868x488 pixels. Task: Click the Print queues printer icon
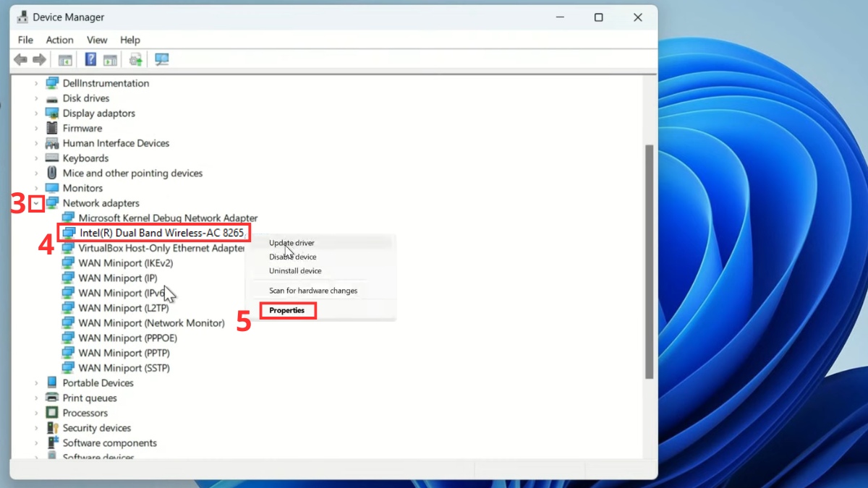(52, 398)
